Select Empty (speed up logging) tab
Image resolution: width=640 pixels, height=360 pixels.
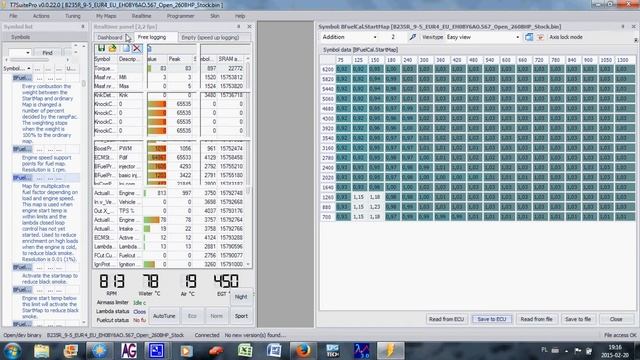pyautogui.click(x=210, y=38)
